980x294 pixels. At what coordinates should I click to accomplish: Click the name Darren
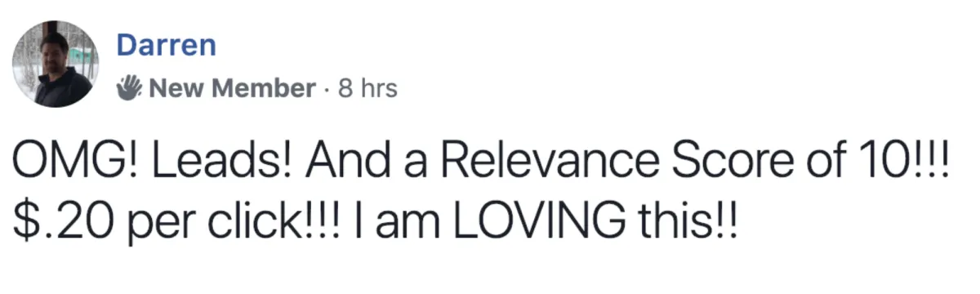[x=167, y=46]
